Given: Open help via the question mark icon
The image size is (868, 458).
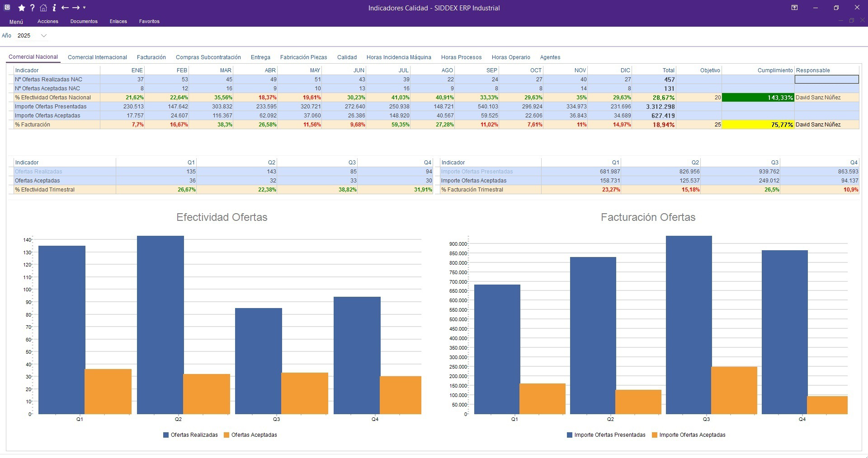Looking at the screenshot, I should tap(32, 8).
